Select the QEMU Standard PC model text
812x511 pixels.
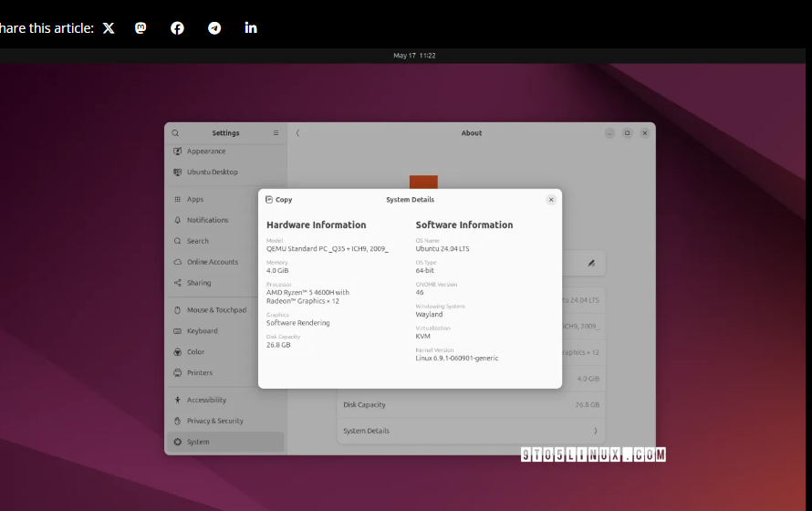click(x=328, y=248)
